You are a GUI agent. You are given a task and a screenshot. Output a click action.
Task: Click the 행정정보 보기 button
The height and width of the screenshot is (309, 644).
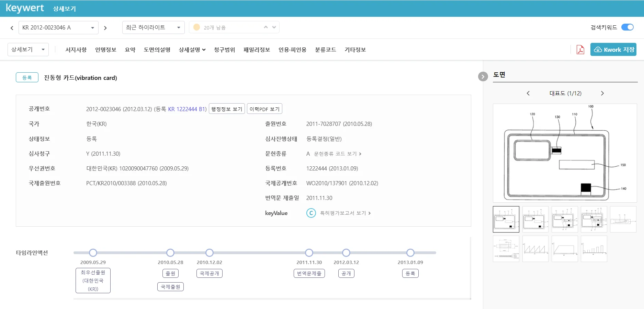point(227,109)
